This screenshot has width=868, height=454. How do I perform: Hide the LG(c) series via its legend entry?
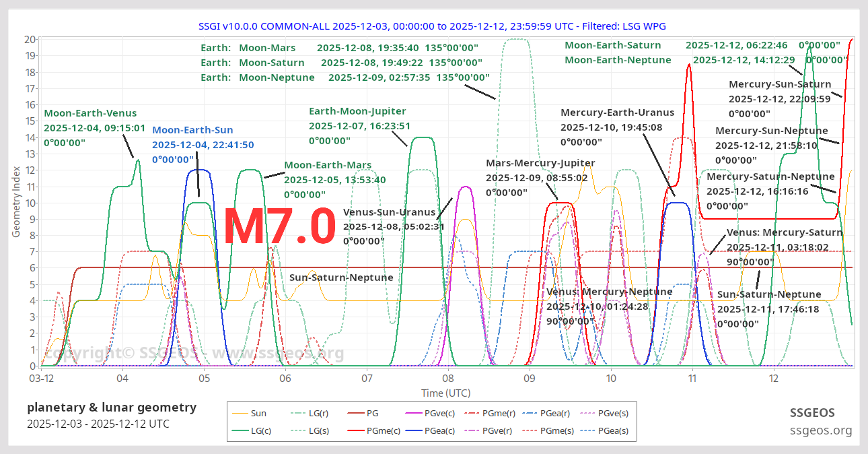(262, 430)
